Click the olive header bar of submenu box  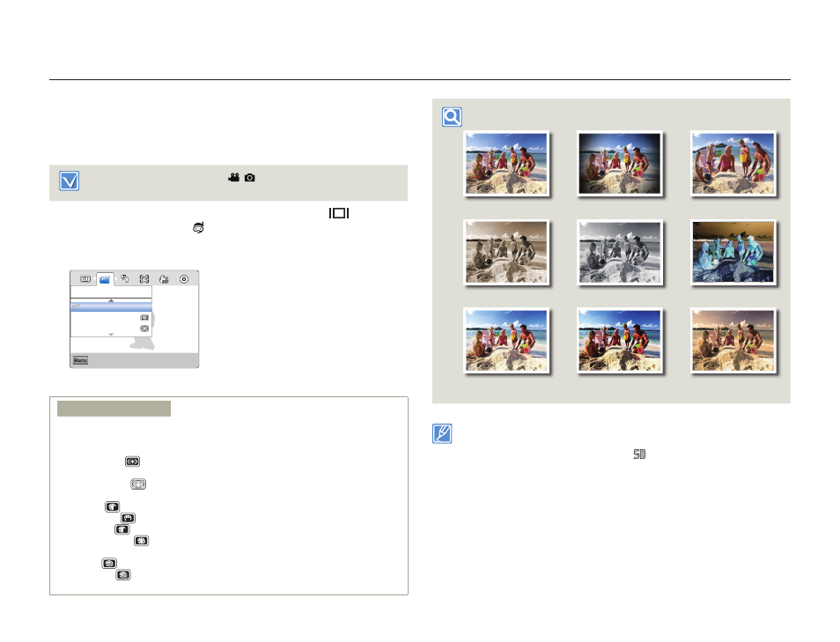pyautogui.click(x=114, y=409)
